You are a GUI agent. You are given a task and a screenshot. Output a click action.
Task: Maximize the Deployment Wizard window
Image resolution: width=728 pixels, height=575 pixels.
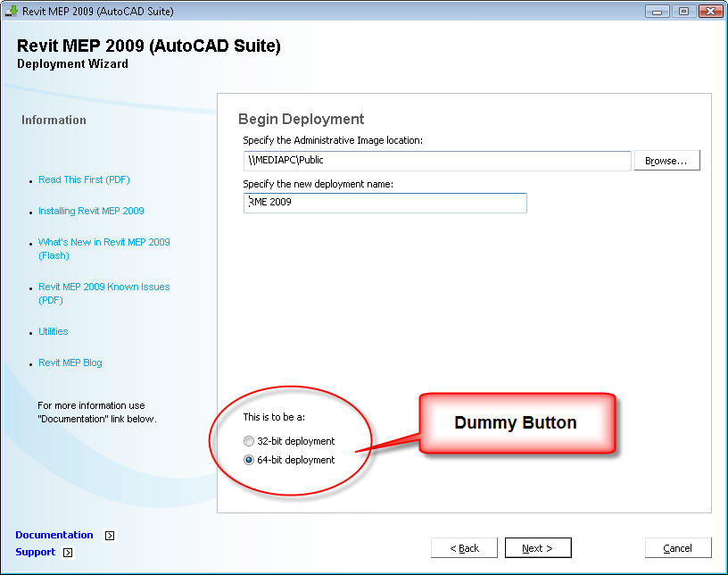pos(683,11)
